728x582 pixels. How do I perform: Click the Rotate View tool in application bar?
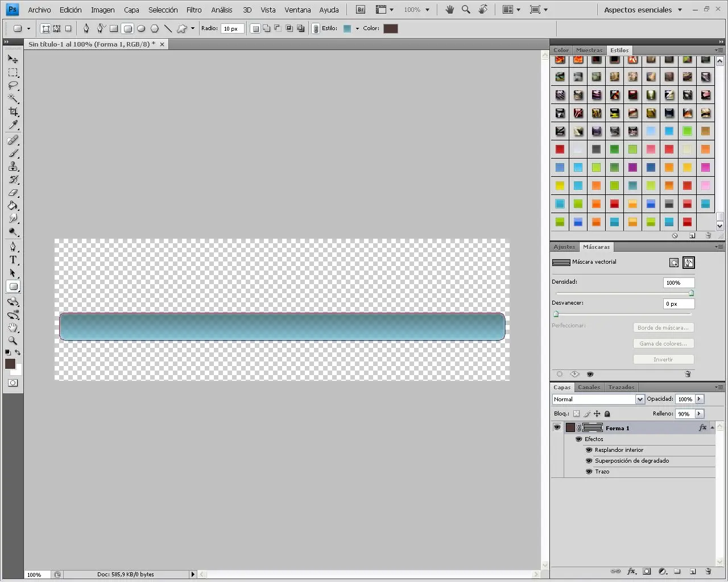pyautogui.click(x=482, y=10)
